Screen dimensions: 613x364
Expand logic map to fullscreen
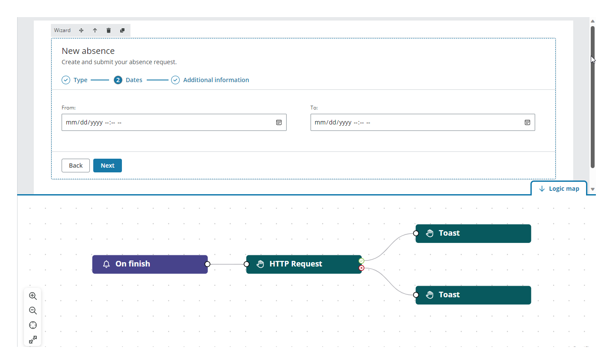[x=33, y=340]
